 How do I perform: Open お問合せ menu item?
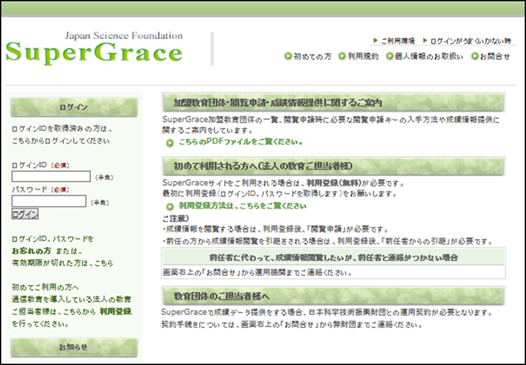tap(495, 56)
